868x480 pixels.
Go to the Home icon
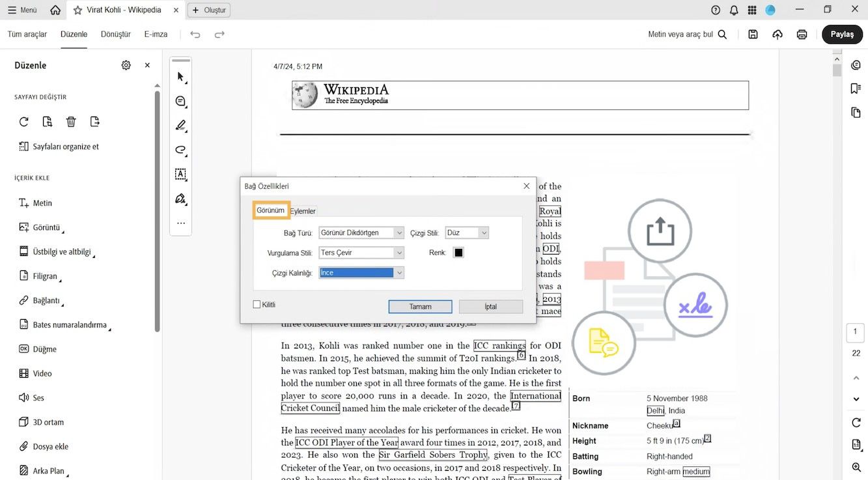click(x=55, y=10)
